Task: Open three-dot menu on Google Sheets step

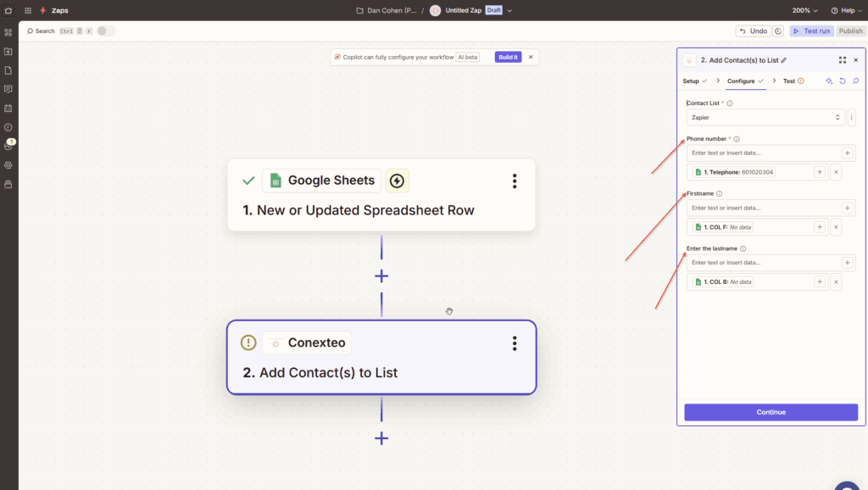Action: point(514,181)
